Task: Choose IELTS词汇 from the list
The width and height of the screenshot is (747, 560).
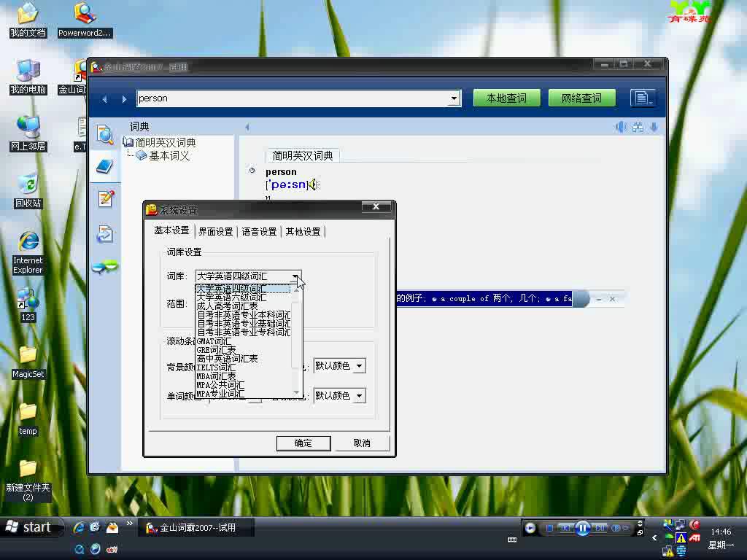Action: coord(243,367)
